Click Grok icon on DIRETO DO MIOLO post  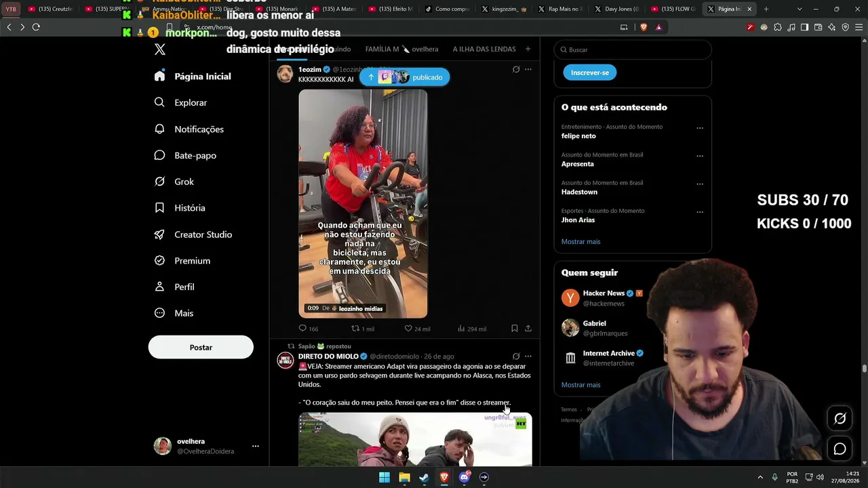[x=516, y=356]
